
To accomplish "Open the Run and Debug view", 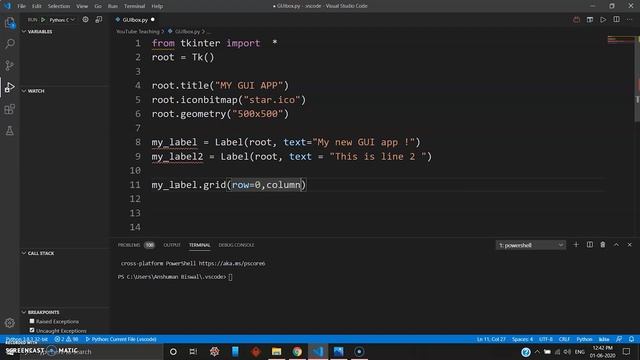I will [x=10, y=87].
